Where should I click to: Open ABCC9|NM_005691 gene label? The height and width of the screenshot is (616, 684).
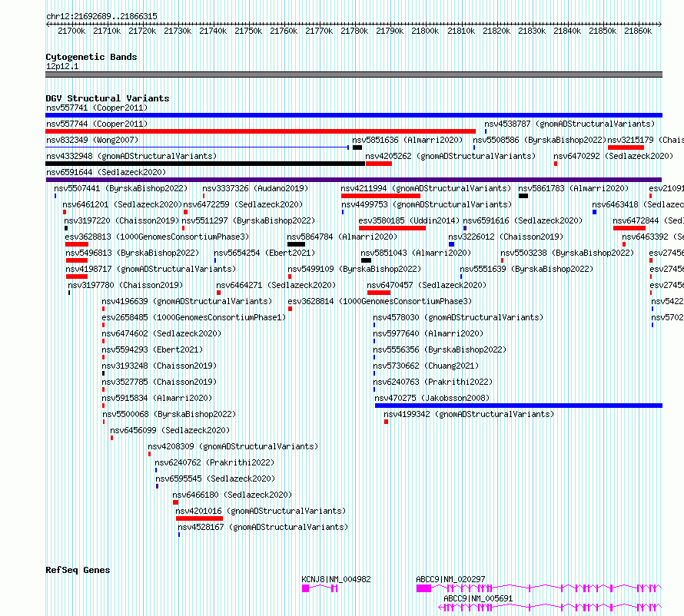point(478,598)
